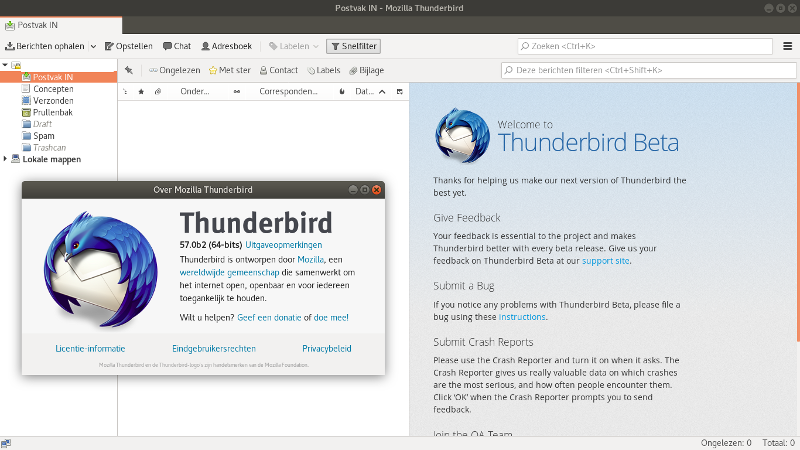The image size is (800, 450).
Task: Sort by Datum column header
Action: pyautogui.click(x=370, y=92)
